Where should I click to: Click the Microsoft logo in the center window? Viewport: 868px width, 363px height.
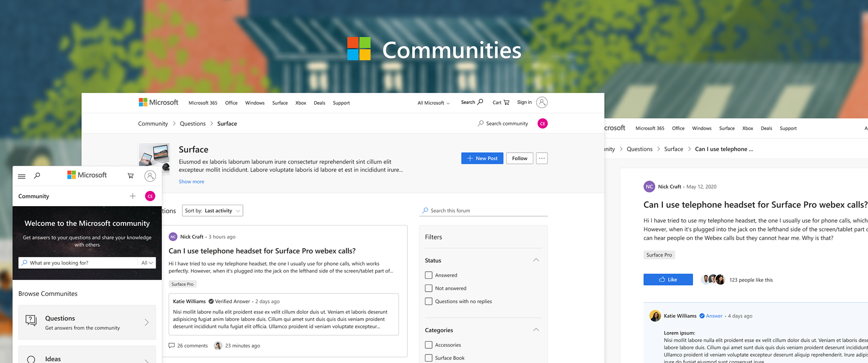point(158,102)
